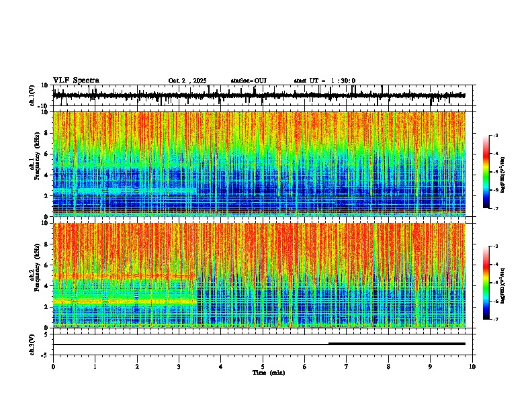Click the ch.1 spectrogram color scale bar
Image resolution: width=532 pixels, height=411 pixels.
pos(486,172)
